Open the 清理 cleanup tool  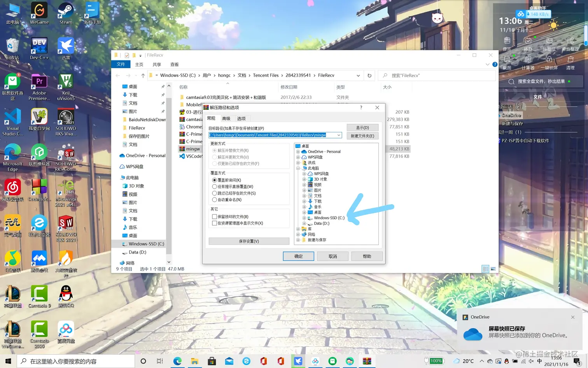coord(570,62)
